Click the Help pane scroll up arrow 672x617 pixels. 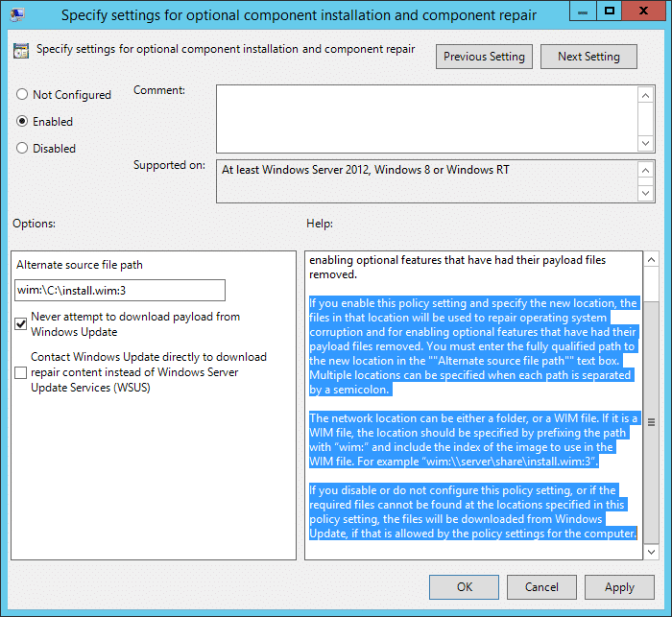click(x=650, y=260)
